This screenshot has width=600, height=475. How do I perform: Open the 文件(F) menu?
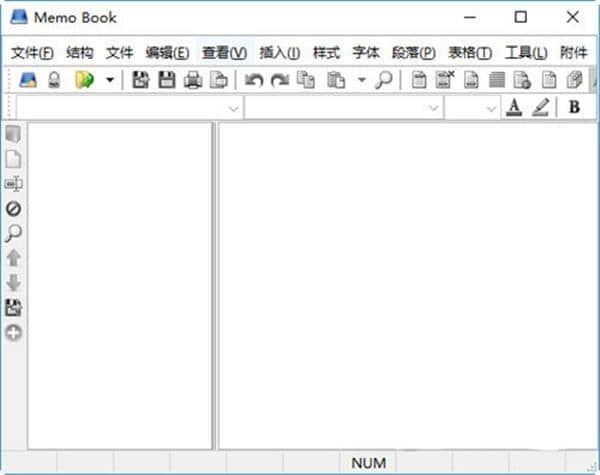[33, 53]
